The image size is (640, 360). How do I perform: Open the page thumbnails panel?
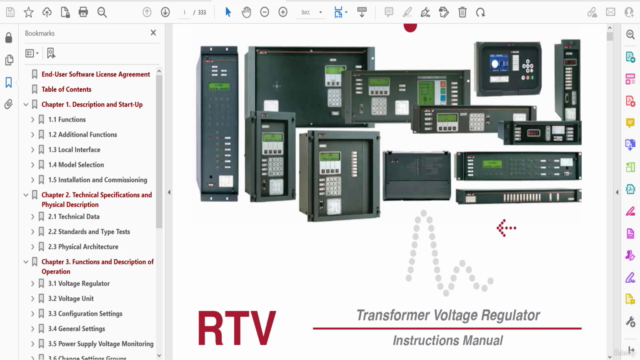[9, 60]
